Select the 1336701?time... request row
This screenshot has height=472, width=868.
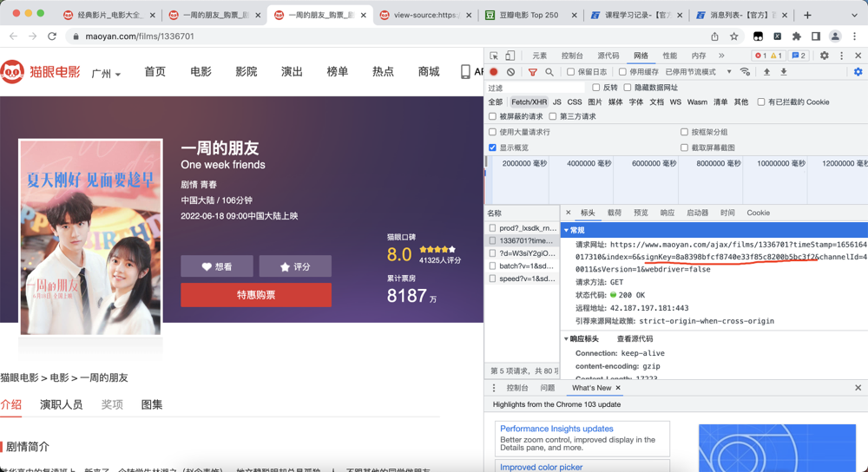click(x=522, y=240)
